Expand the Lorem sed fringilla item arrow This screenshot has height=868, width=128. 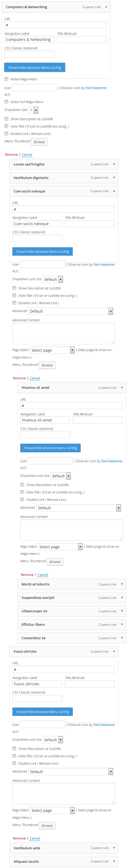tap(114, 164)
